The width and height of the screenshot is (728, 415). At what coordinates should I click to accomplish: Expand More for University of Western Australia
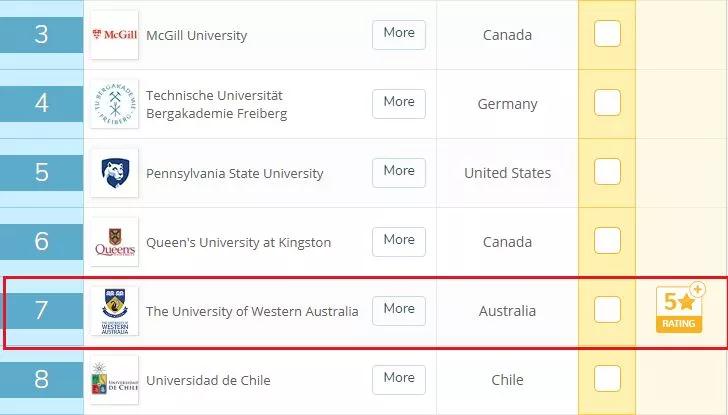399,309
